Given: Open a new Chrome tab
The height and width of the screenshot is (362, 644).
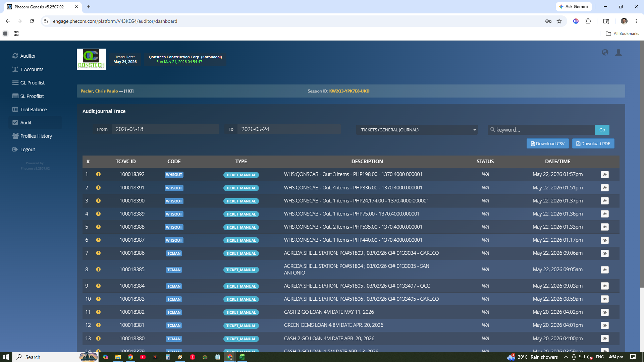Looking at the screenshot, I should (89, 7).
